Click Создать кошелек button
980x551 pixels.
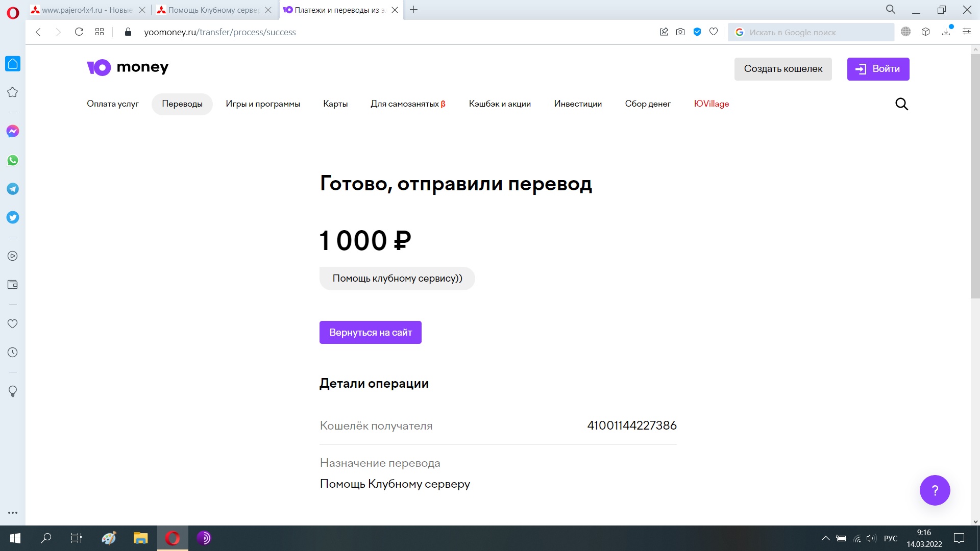(783, 69)
